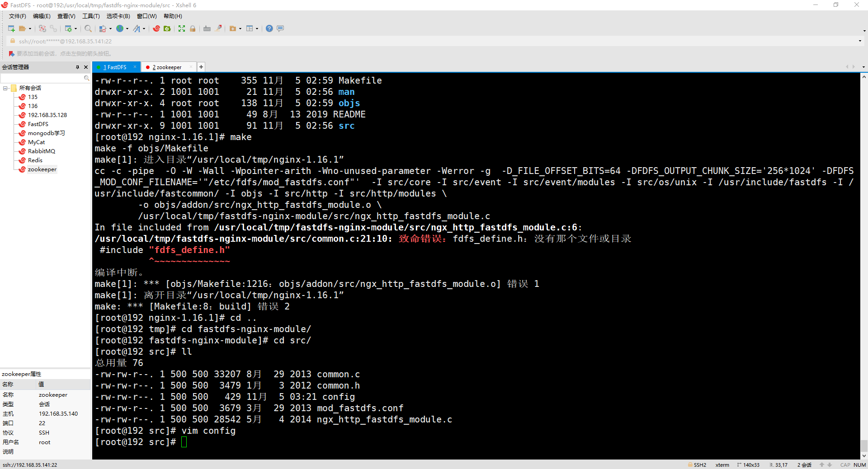Open the 选项卡(B) menu
The image size is (868, 469).
click(118, 16)
